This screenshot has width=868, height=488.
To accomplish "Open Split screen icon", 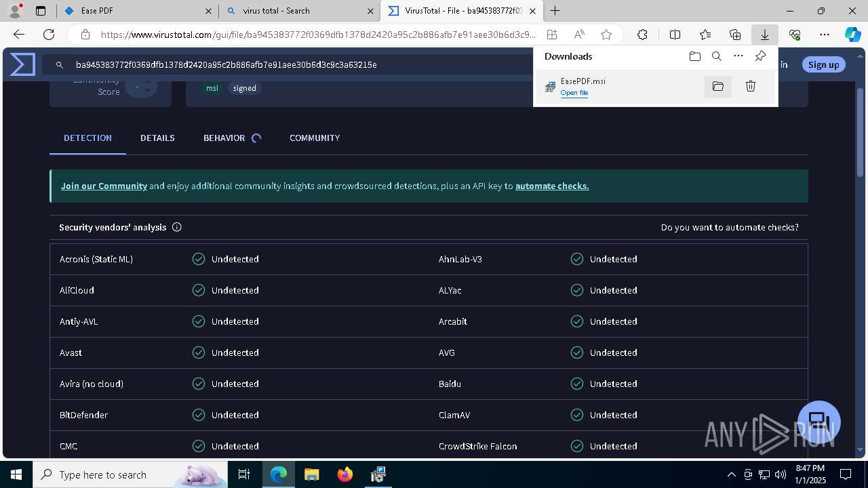I will click(x=675, y=35).
